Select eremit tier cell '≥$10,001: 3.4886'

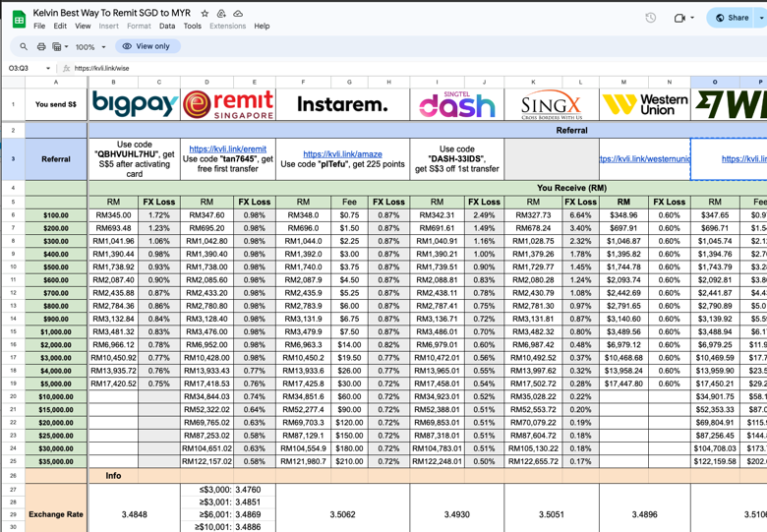(228, 527)
